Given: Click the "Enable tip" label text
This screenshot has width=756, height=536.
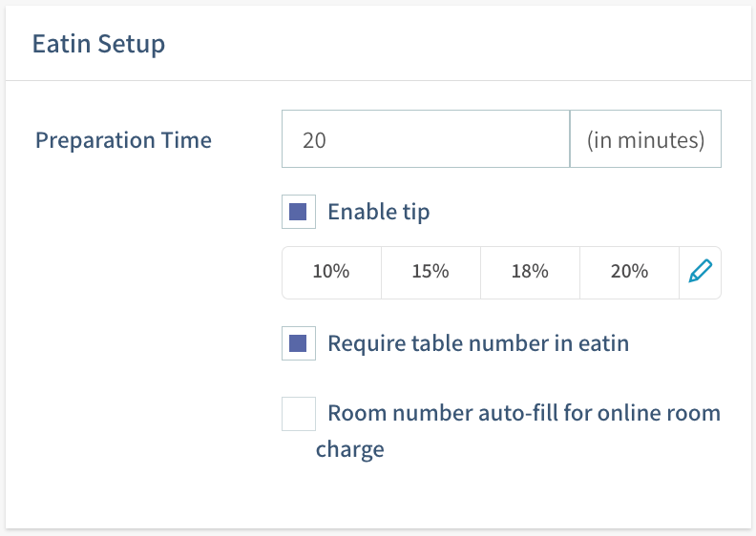Looking at the screenshot, I should click(378, 212).
